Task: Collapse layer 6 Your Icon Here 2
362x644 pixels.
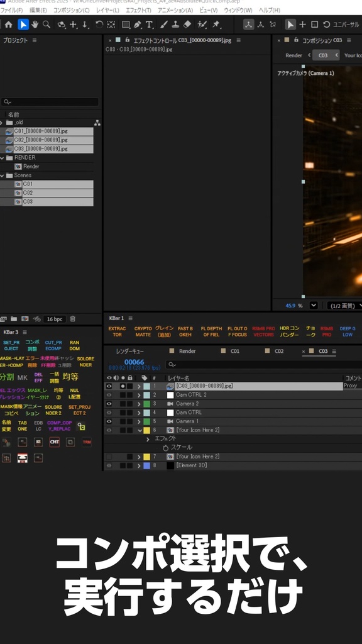Action: (140, 430)
